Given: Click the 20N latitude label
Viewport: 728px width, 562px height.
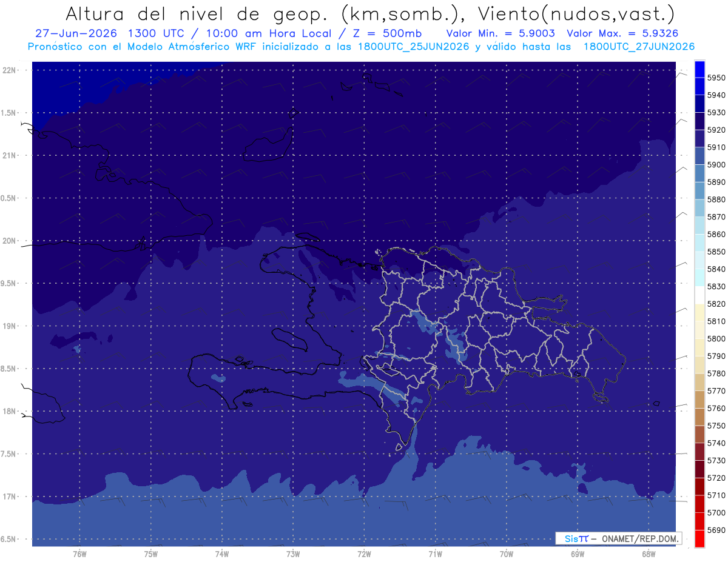Looking at the screenshot, I should click(x=10, y=241).
